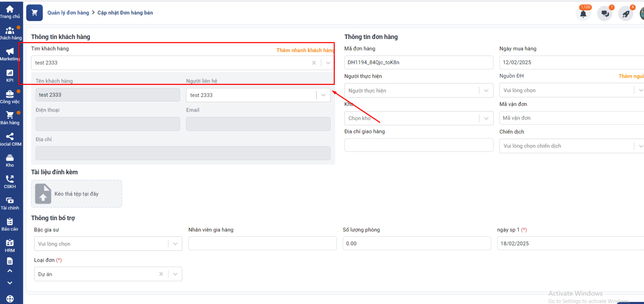The image size is (644, 304).
Task: Click the rocket icon in header
Action: [625, 14]
